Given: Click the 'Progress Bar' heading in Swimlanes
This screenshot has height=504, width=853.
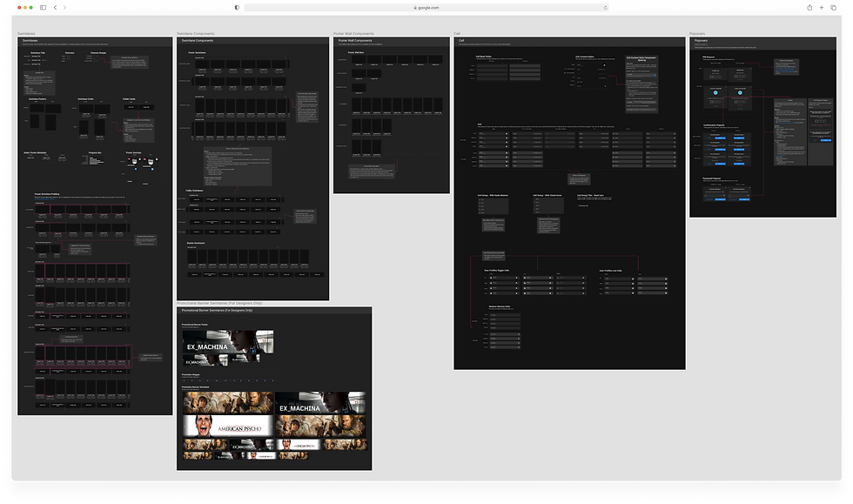Looking at the screenshot, I should 95,152.
